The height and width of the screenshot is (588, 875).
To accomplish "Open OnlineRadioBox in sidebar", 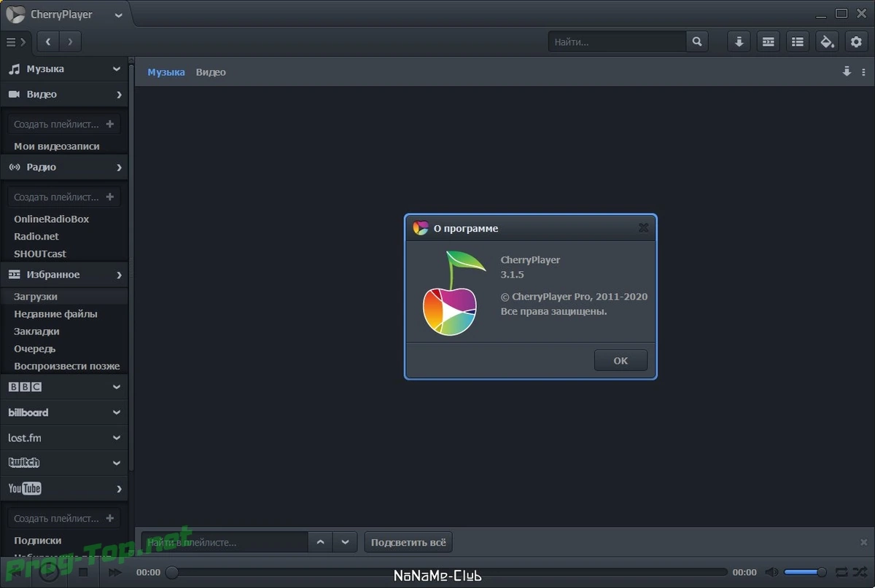I will coord(52,219).
